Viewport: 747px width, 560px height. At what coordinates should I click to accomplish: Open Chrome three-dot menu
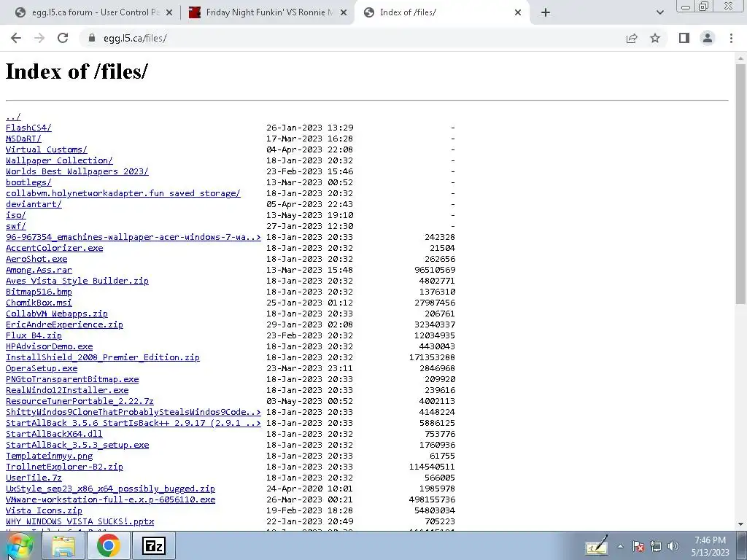tap(731, 38)
